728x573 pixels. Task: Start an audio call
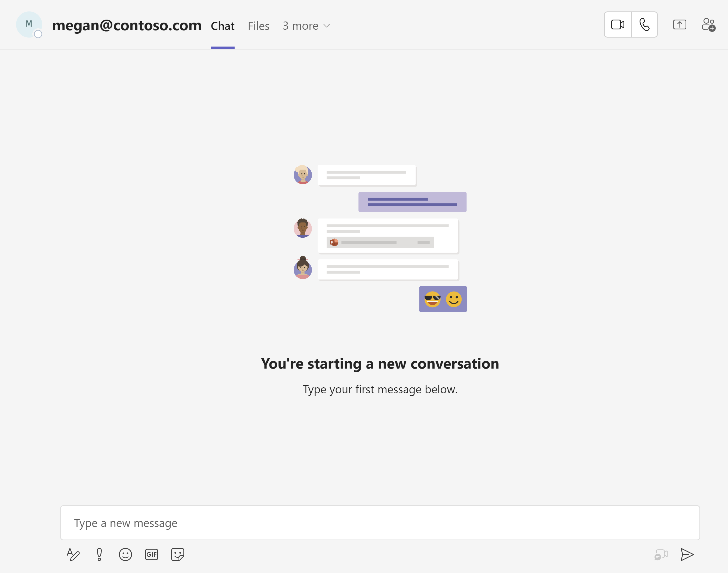pyautogui.click(x=644, y=24)
